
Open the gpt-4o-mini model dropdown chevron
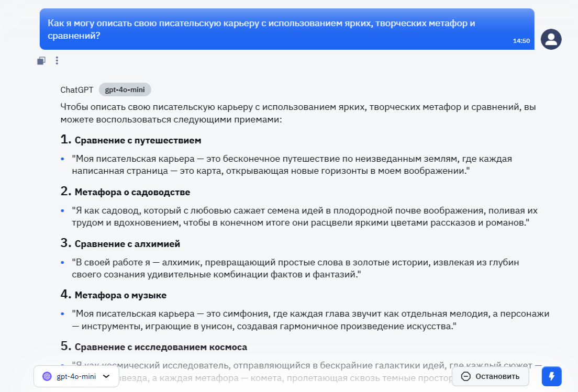click(x=106, y=376)
